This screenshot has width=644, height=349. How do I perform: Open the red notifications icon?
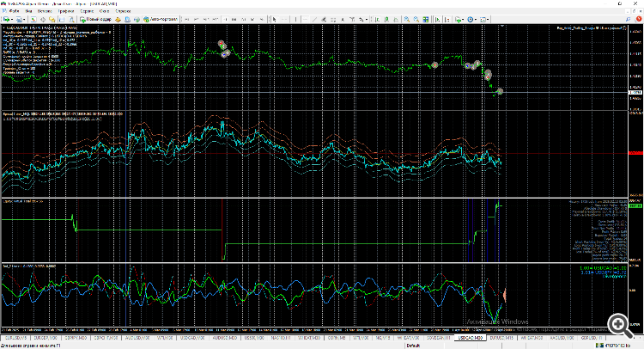639,19
